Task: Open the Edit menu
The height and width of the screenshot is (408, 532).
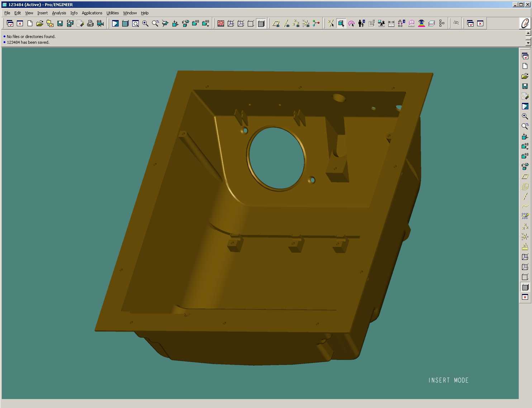Action: click(x=18, y=13)
